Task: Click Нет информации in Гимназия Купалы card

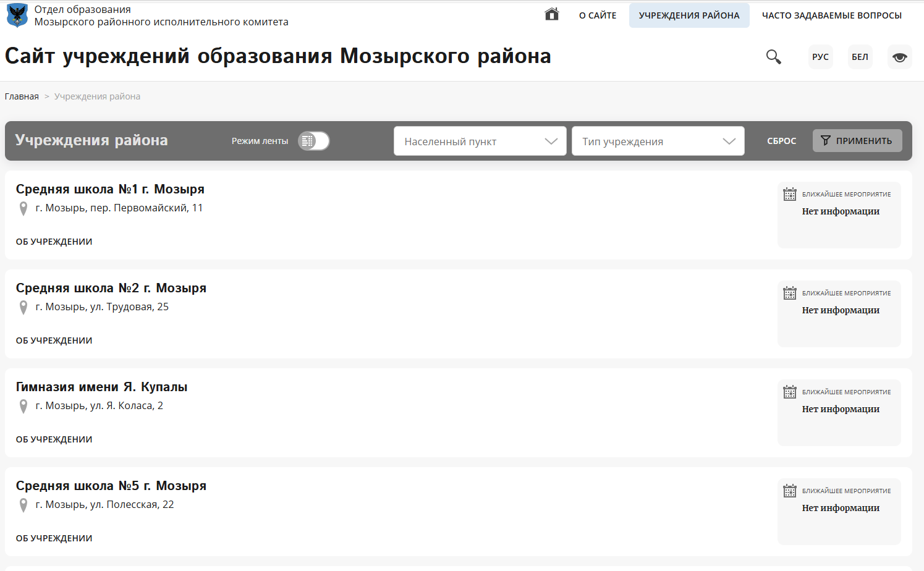Action: [841, 409]
